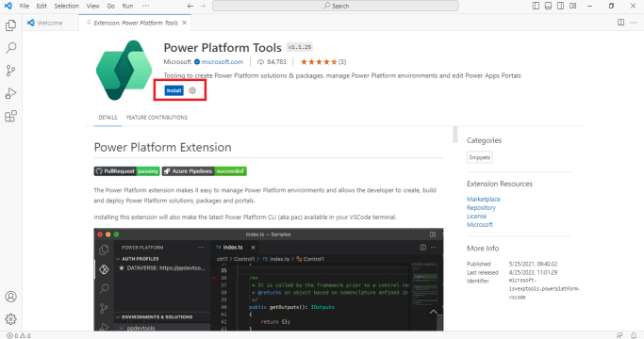Open the Selection menu

[67, 6]
